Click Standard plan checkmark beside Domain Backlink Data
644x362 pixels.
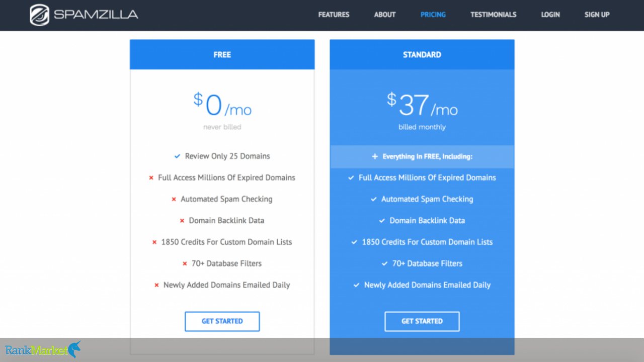click(x=382, y=221)
